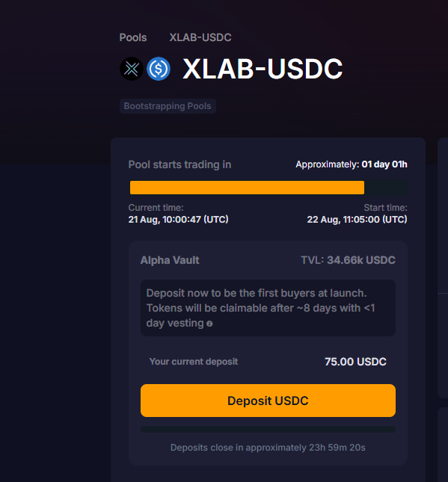Image resolution: width=448 pixels, height=482 pixels.
Task: Click the empty deposit progress bar below button
Action: point(268,429)
